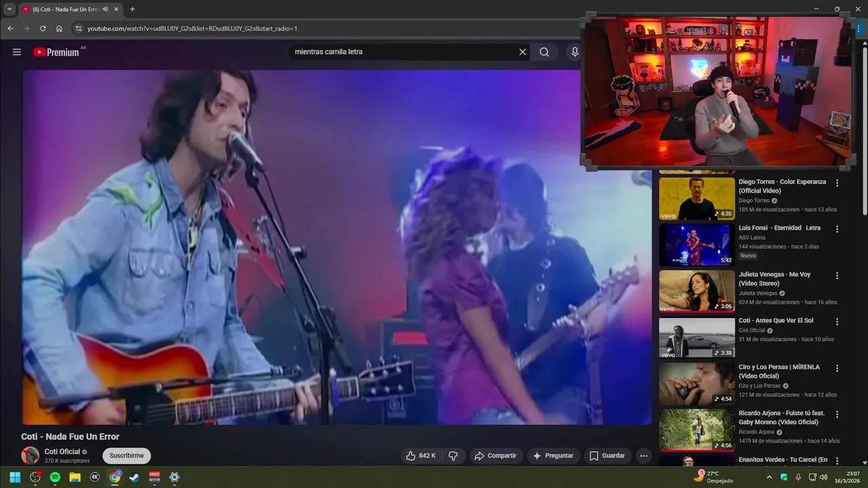Switch to Chrome in the taskbar
This screenshot has height=488, width=868.
(x=115, y=477)
